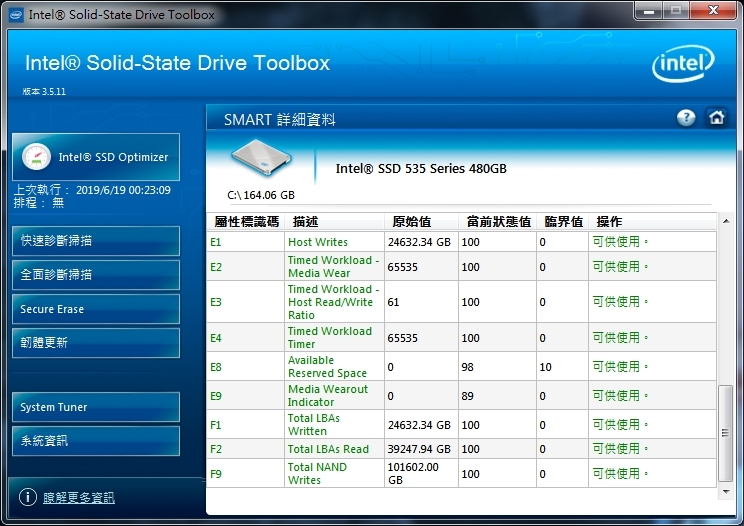This screenshot has height=526, width=744.
Task: Click Media Wearout Indicator description
Action: 327,396
